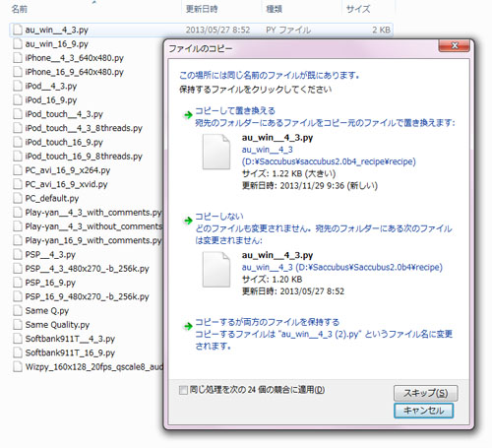Click the キャンセル button

point(423,411)
